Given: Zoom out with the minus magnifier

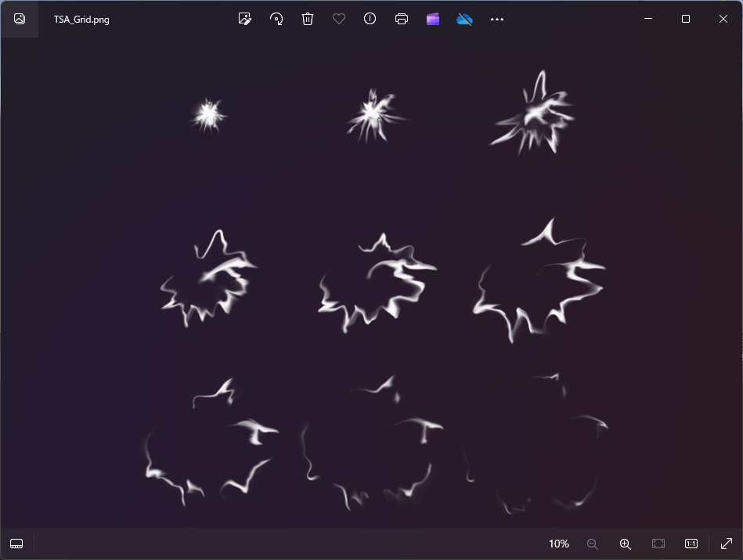Looking at the screenshot, I should click(x=593, y=544).
